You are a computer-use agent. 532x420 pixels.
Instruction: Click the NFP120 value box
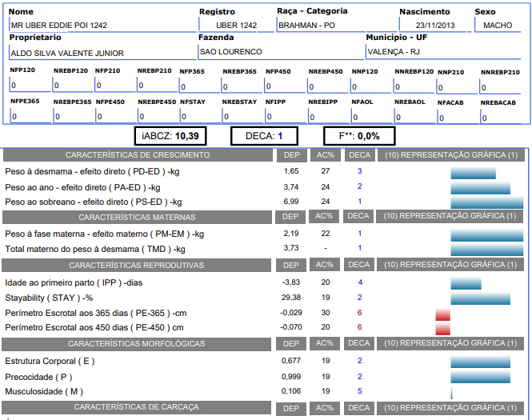click(29, 85)
